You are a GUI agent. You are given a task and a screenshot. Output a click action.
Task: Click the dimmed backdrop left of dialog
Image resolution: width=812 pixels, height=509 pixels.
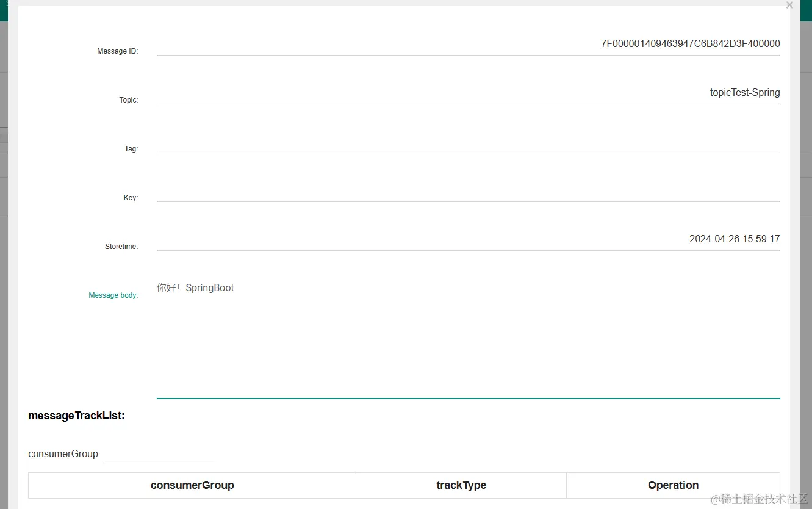(9, 275)
